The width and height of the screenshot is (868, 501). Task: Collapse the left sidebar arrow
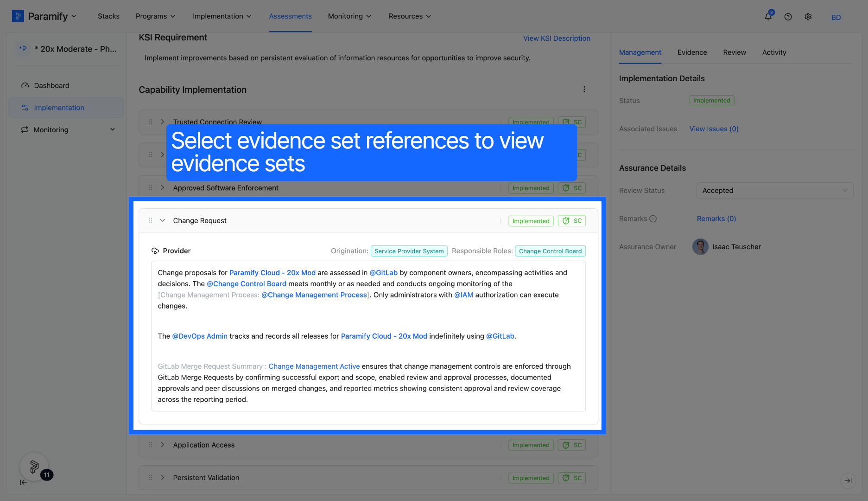(23, 482)
